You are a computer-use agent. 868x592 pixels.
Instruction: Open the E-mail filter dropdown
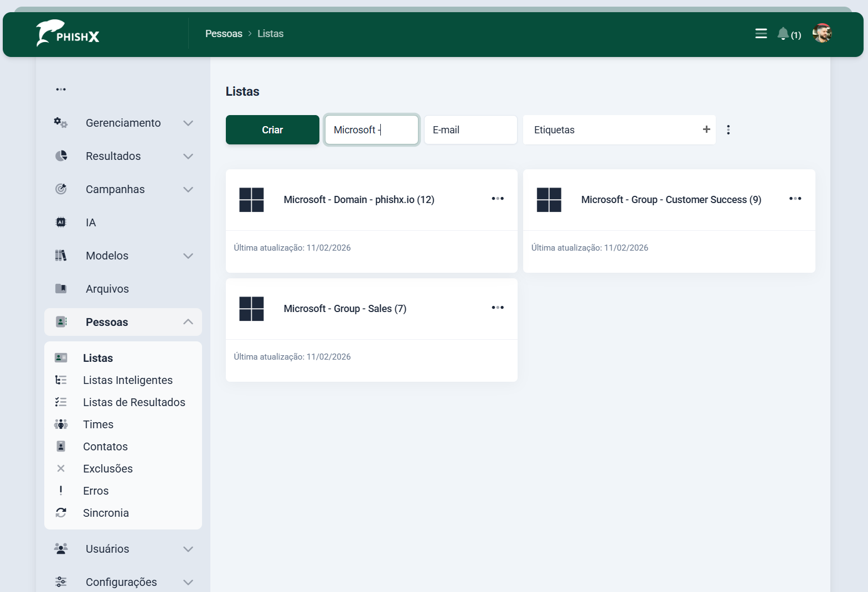[471, 130]
